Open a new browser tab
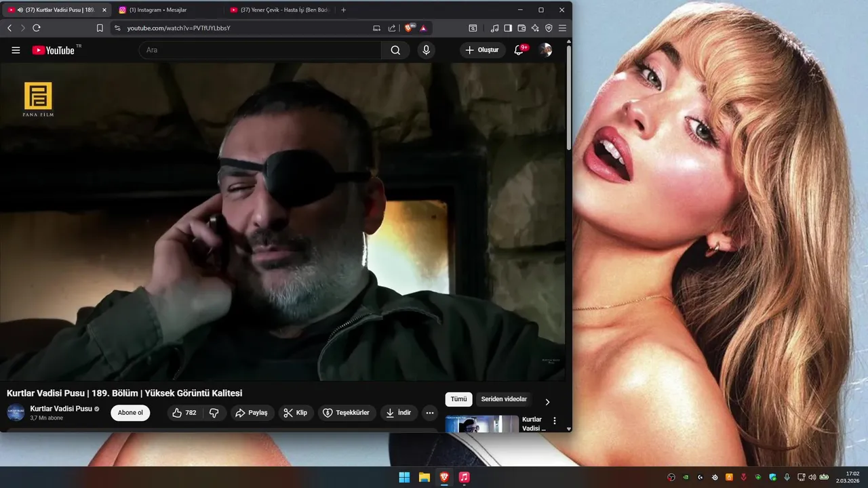The width and height of the screenshot is (868, 488). click(343, 9)
